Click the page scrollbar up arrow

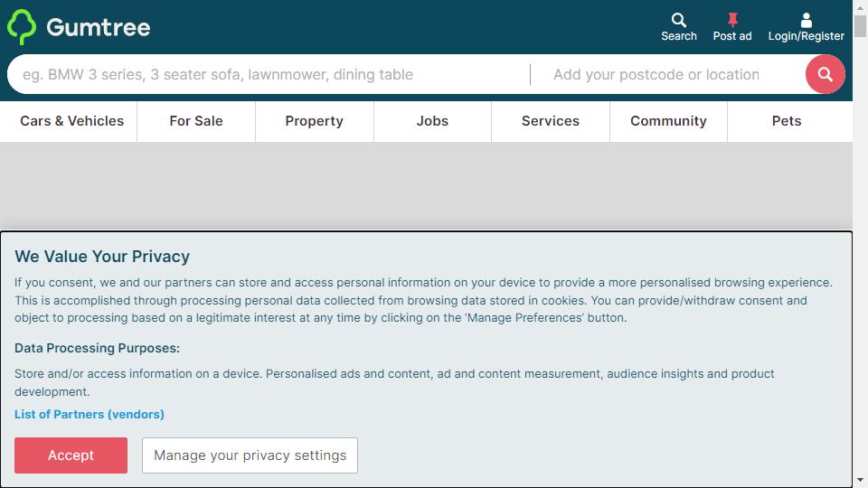860,7
